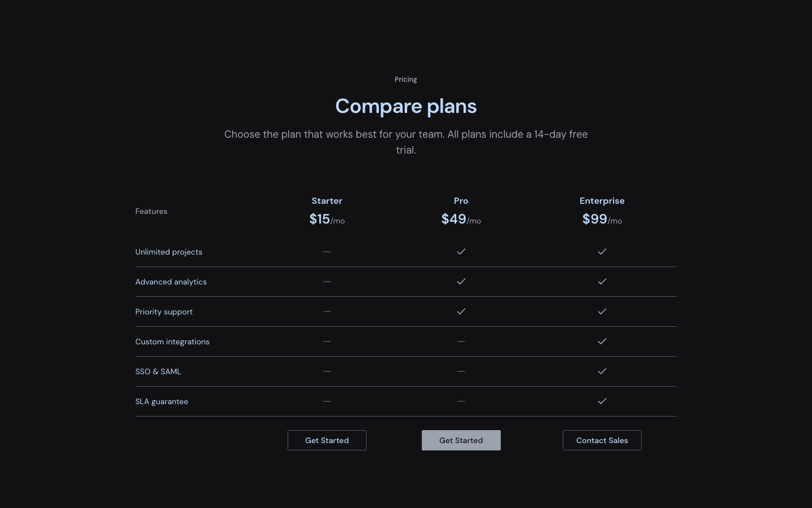The width and height of the screenshot is (812, 508).
Task: Click the Pro checkmark for Priority support
Action: point(461,312)
